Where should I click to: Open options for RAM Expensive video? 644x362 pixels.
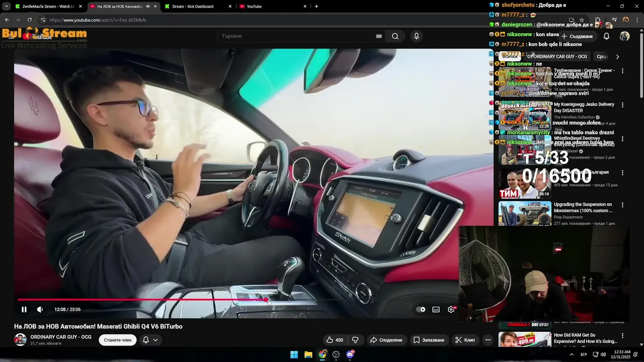pos(622,336)
